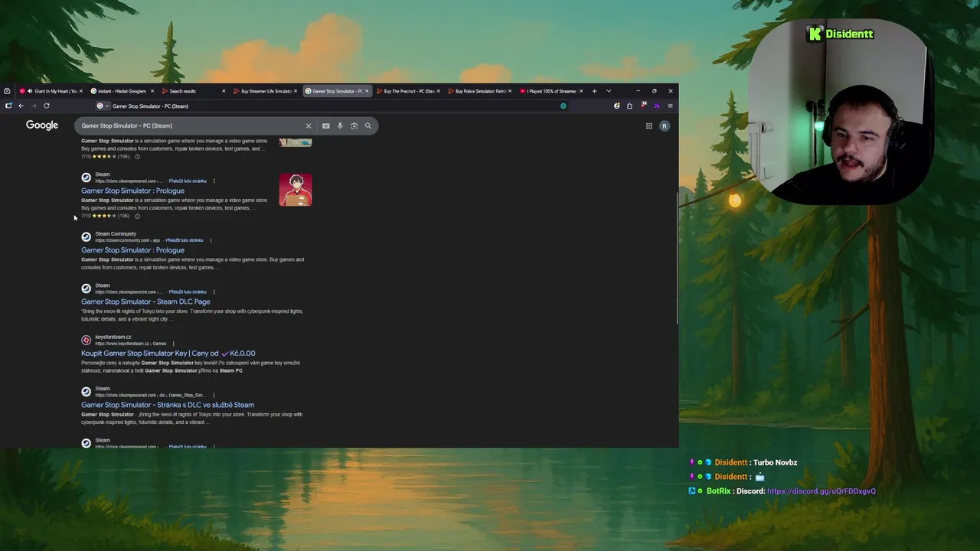980x551 pixels.
Task: Open "Gamer Stop Simulator - Steam DLC Page" link
Action: 145,302
